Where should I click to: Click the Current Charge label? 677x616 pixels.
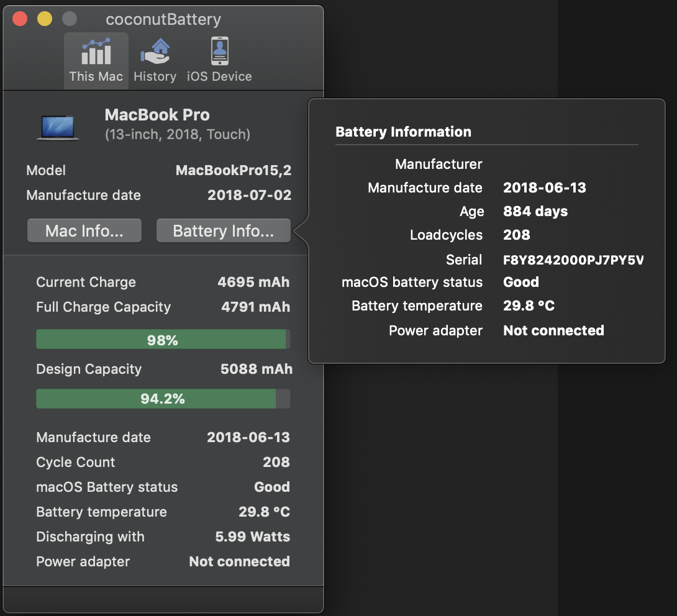coord(86,283)
